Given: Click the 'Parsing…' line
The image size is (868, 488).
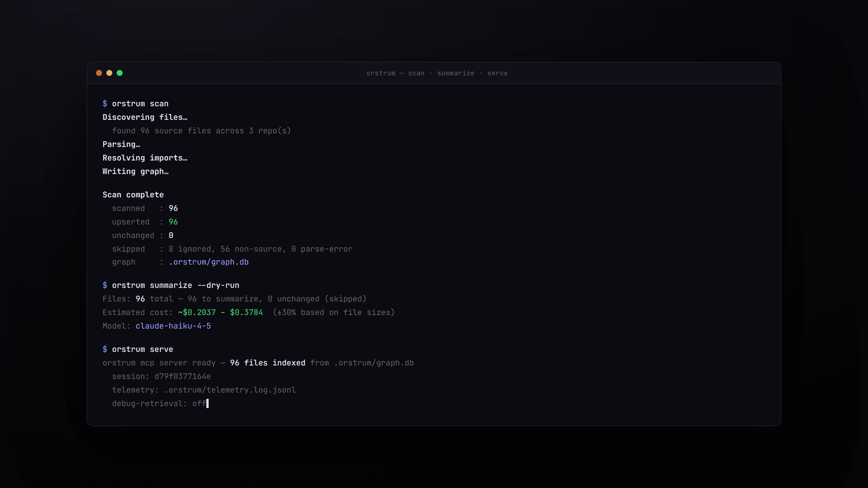Looking at the screenshot, I should 121,144.
